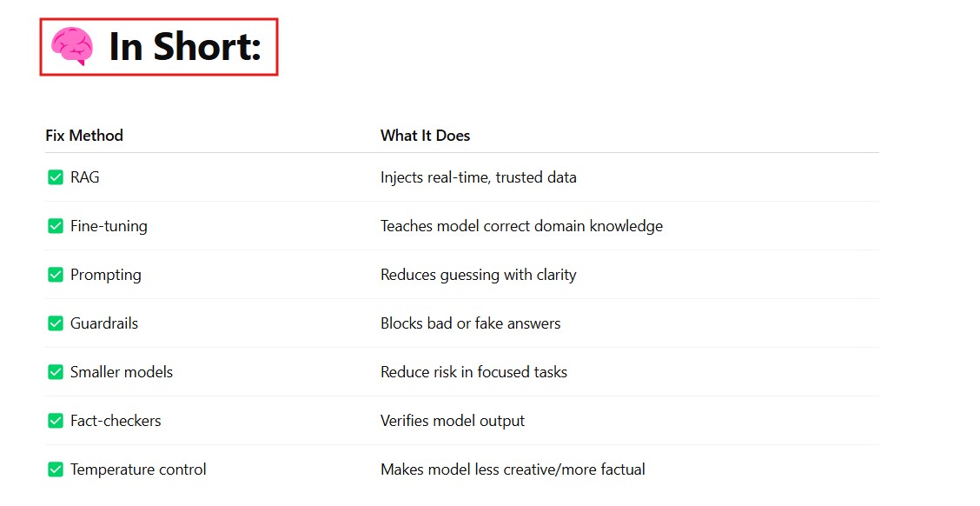Select the "In Short:" heading text
Viewport: 980px width, 506px height.
[184, 47]
